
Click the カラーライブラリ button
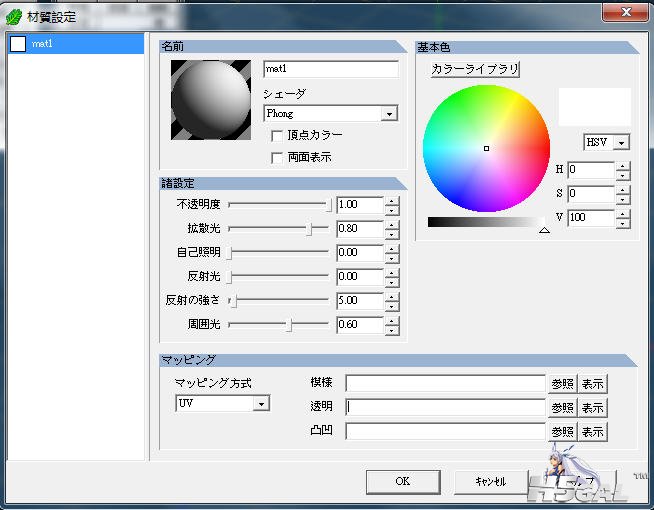(x=475, y=69)
